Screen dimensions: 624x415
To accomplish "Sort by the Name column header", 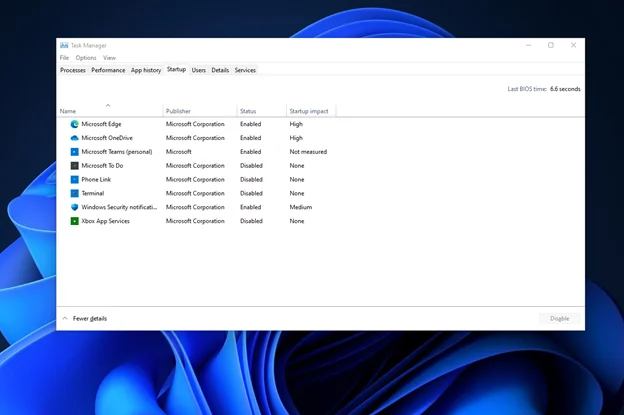I will [x=109, y=110].
